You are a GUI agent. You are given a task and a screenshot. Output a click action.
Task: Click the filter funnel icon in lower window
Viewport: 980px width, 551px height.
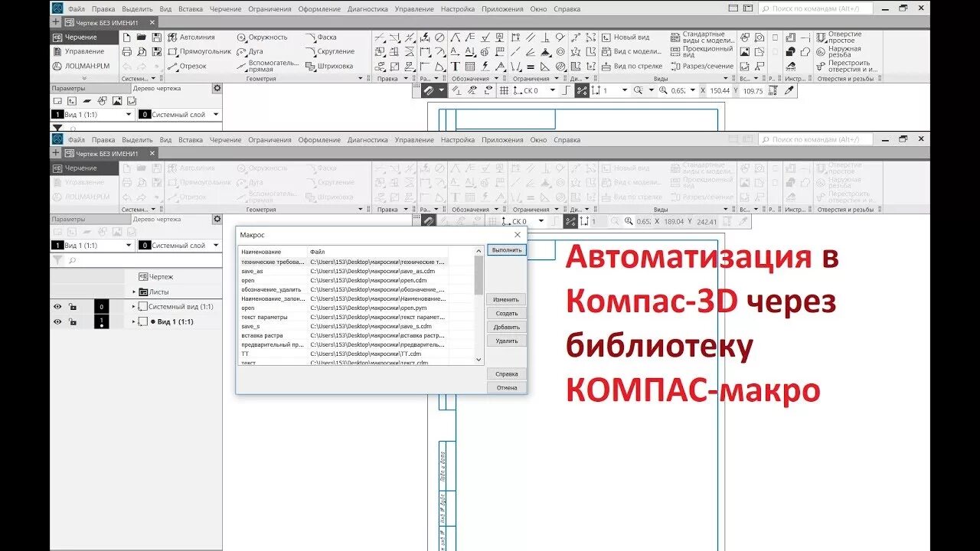(x=57, y=260)
